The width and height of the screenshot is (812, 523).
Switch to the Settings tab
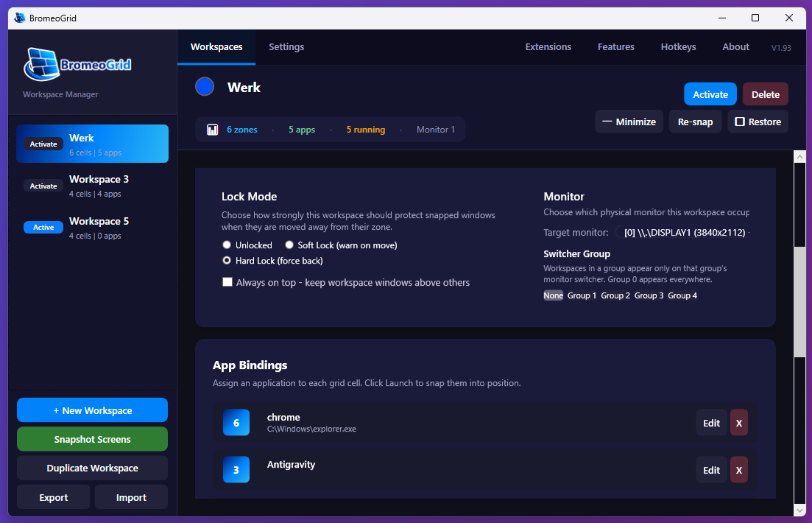click(286, 46)
